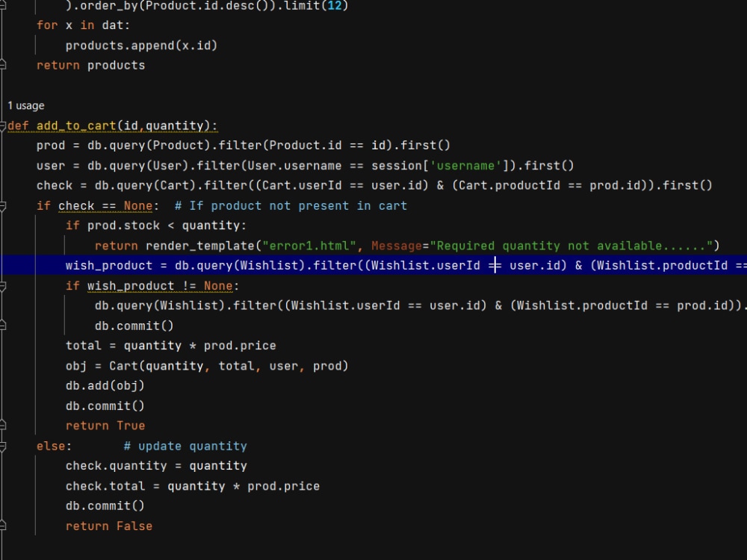This screenshot has width=747, height=560.
Task: Place cursor on the add_to_cart function name
Action: 76,125
